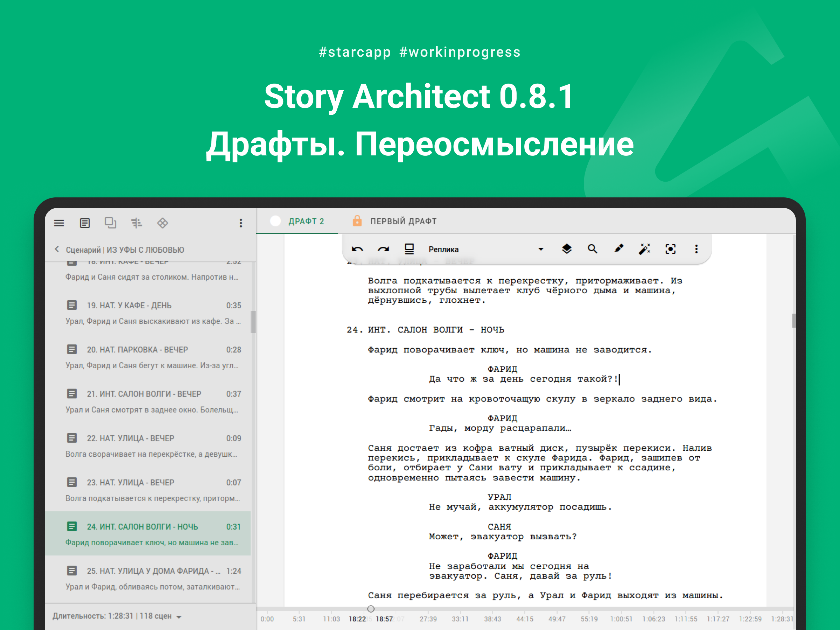Go back via Сценарий breadcrumb arrow
The width and height of the screenshot is (840, 630).
57,249
